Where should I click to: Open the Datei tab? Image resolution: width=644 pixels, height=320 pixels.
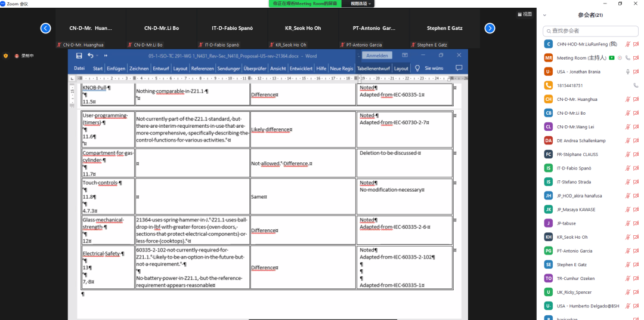[x=79, y=68]
